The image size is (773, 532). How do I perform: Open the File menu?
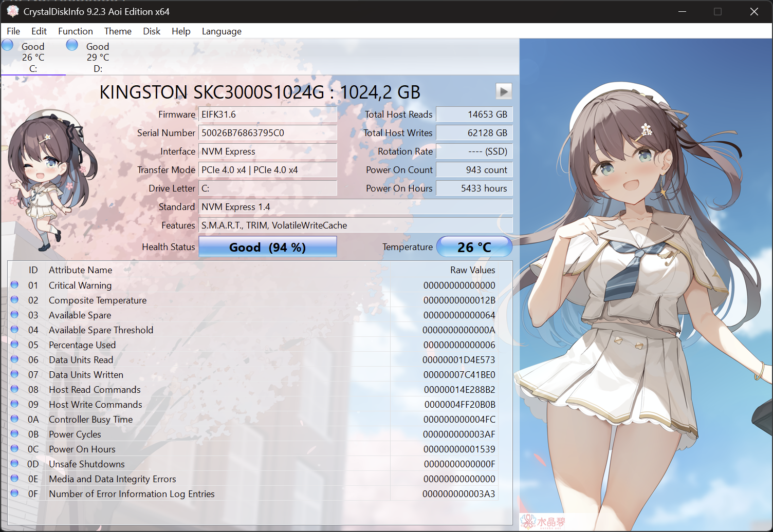tap(13, 31)
